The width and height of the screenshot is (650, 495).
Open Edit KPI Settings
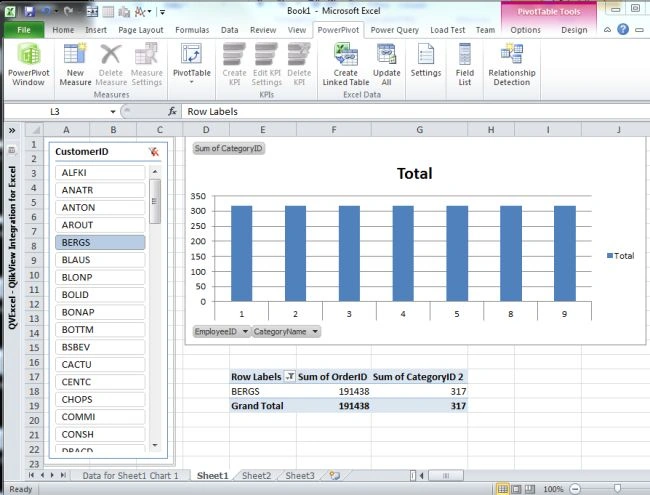(x=267, y=64)
